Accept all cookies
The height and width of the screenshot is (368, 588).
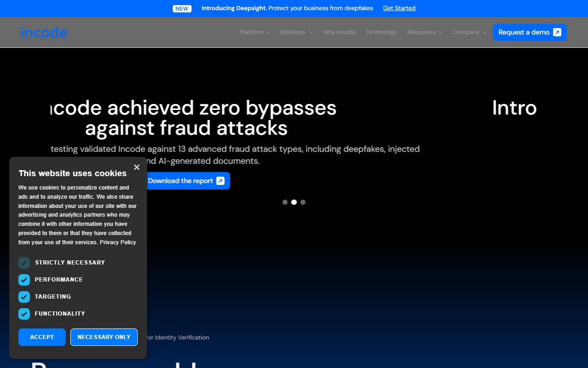pyautogui.click(x=42, y=337)
